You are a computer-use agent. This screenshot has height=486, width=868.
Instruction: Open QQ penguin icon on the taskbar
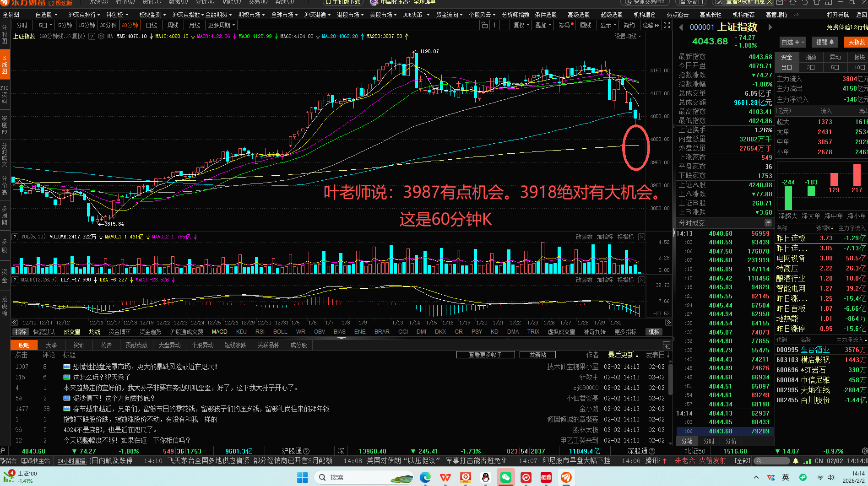pos(486,477)
